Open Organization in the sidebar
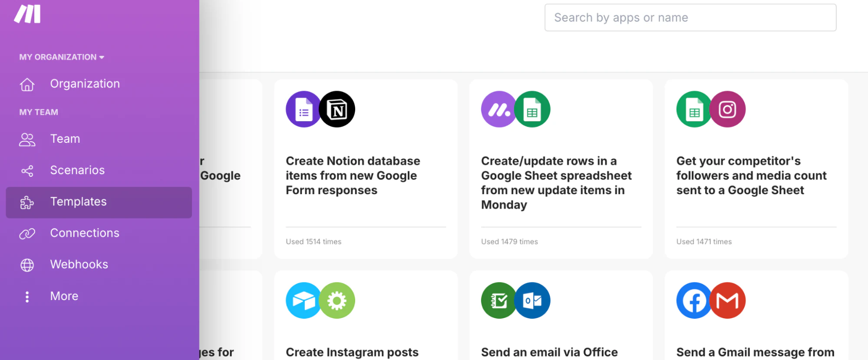 click(x=99, y=84)
